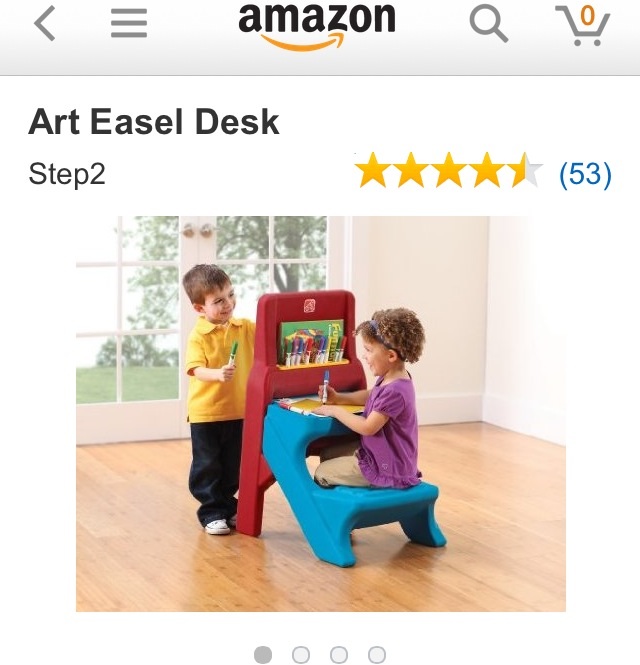Open the Step2 brand link
Image resolution: width=640 pixels, height=665 pixels.
pos(67,174)
